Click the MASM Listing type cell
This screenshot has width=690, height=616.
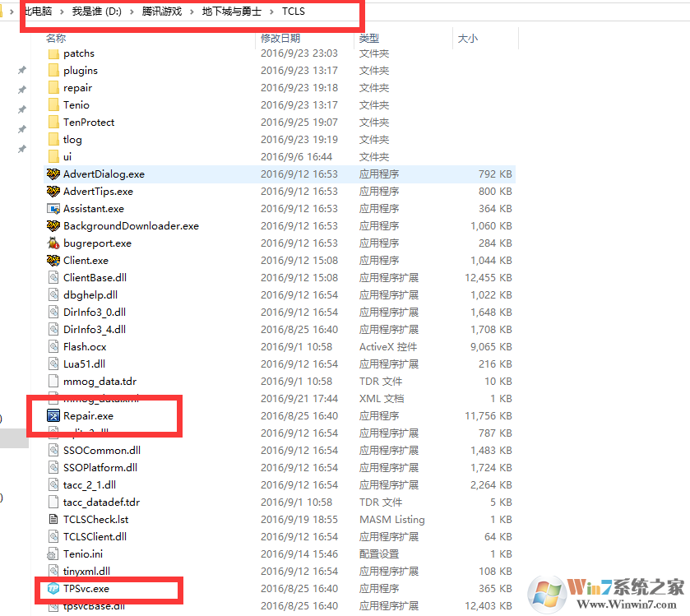pyautogui.click(x=392, y=520)
